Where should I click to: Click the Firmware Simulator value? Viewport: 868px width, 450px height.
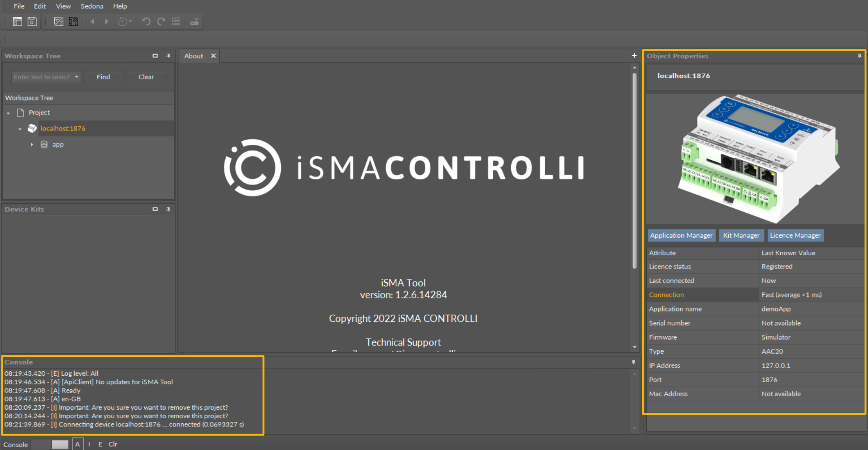[776, 337]
